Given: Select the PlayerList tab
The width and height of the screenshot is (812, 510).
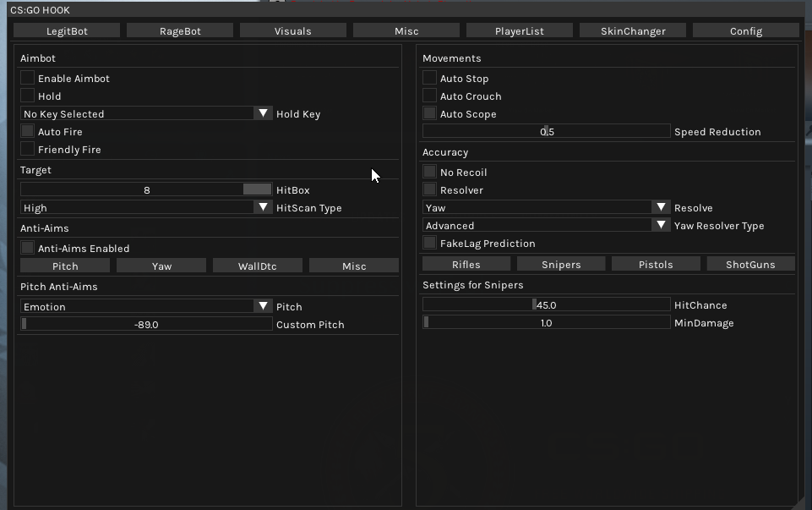Looking at the screenshot, I should point(519,30).
